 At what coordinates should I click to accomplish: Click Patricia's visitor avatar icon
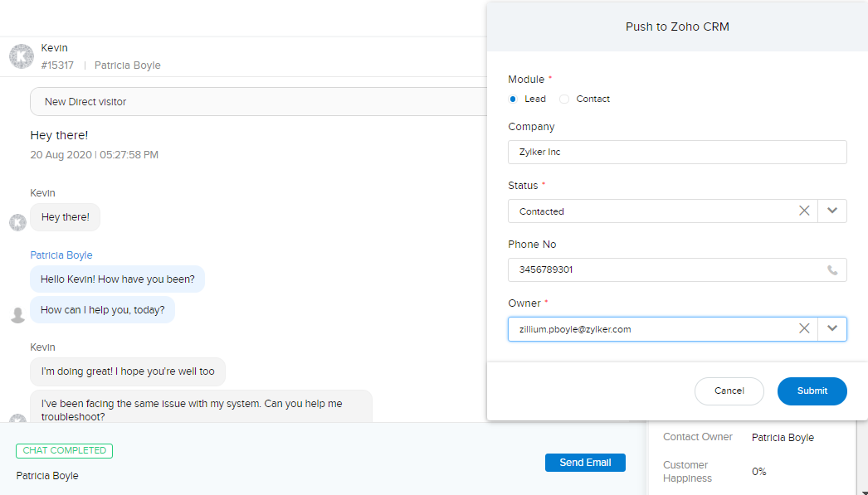(17, 314)
